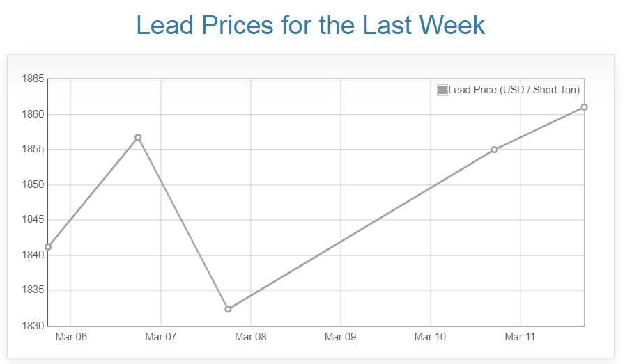This screenshot has width=625, height=364.
Task: Select the 'Mar 08' x-axis label
Action: (251, 338)
